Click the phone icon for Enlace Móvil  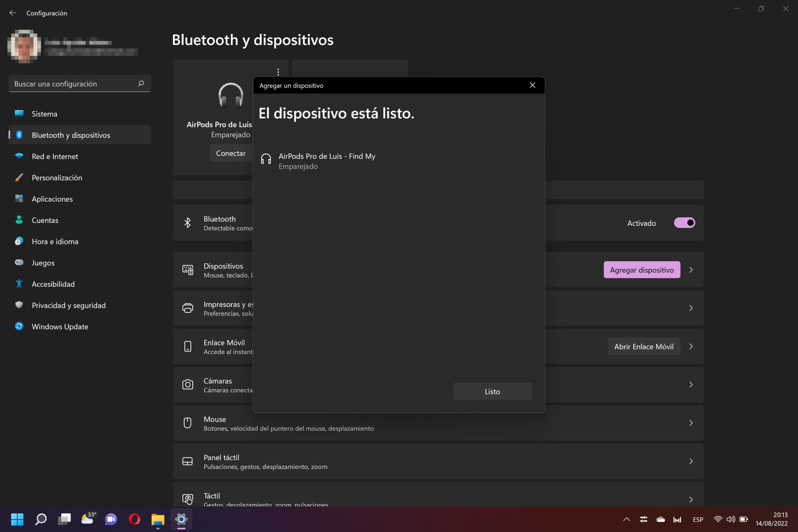pyautogui.click(x=188, y=347)
